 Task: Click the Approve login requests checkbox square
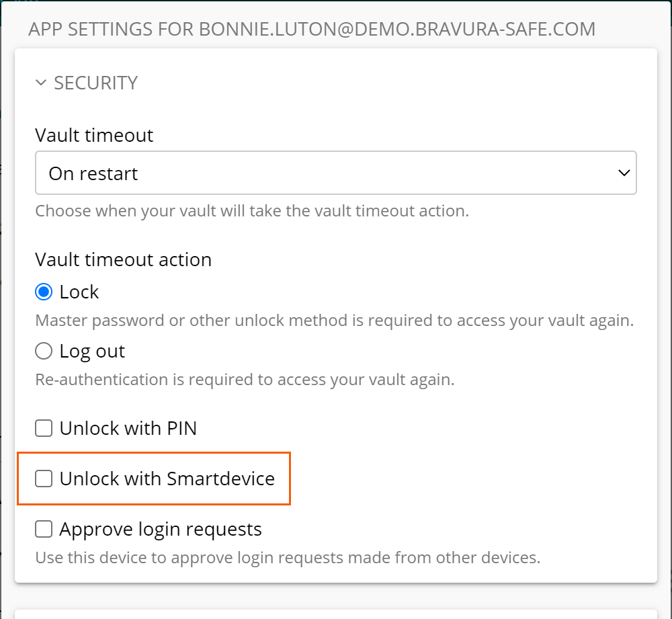[43, 528]
